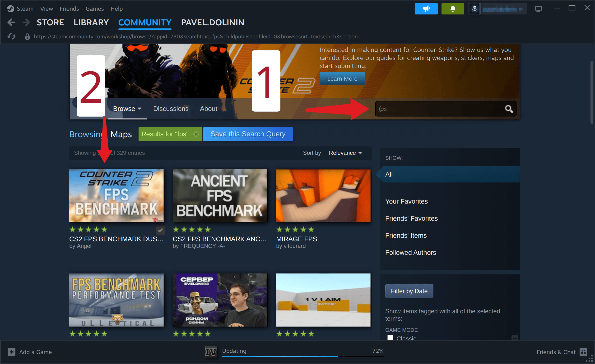Image resolution: width=595 pixels, height=364 pixels.
Task: Click the page reload icon
Action: (x=11, y=36)
